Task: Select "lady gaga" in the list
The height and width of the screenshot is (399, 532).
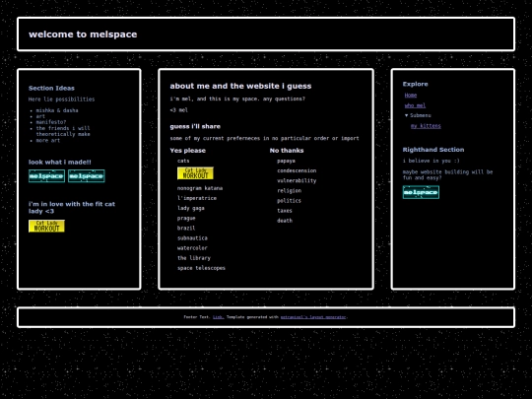Action: (191, 208)
